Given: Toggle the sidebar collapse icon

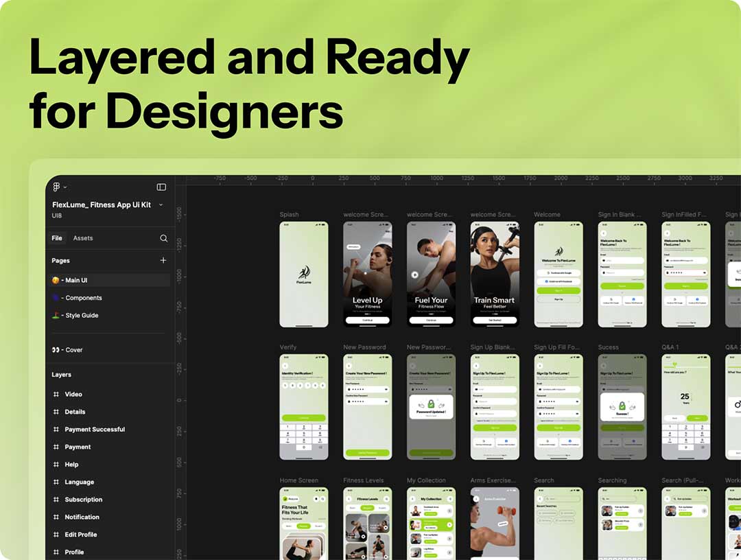Looking at the screenshot, I should 161,187.
